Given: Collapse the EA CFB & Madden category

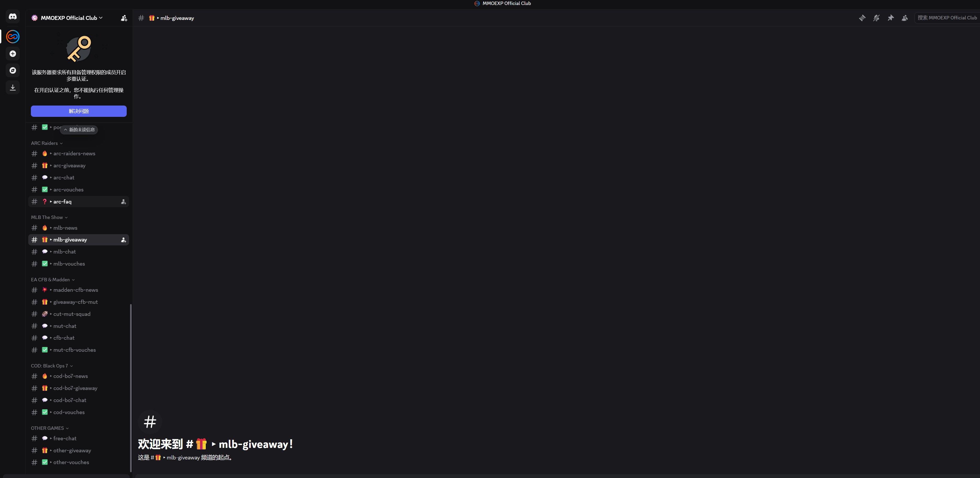Looking at the screenshot, I should point(53,280).
